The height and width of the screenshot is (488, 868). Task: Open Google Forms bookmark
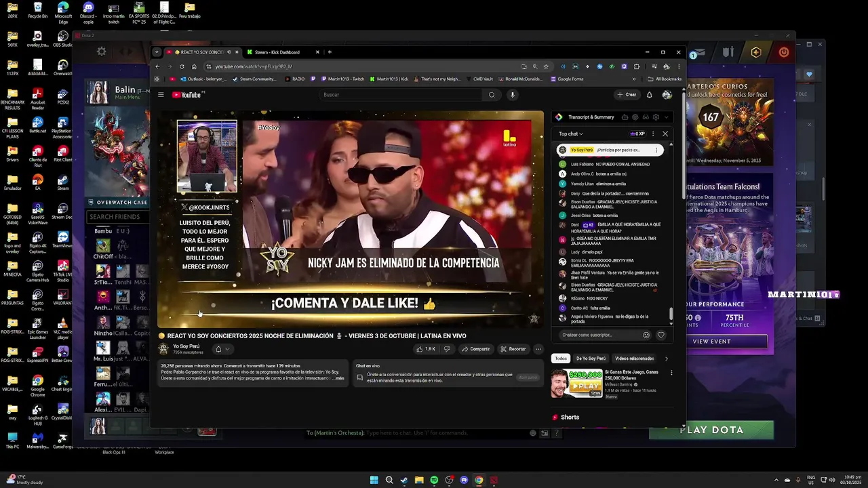point(566,79)
